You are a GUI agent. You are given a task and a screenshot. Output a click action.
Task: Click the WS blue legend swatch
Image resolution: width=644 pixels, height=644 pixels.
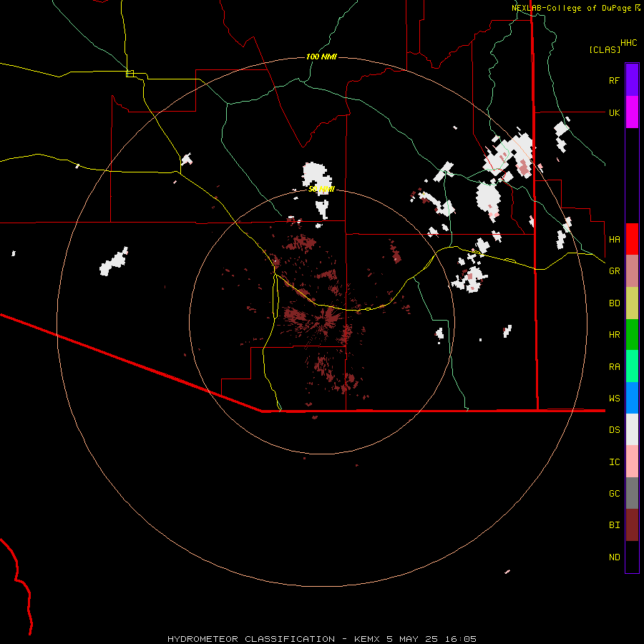point(632,398)
